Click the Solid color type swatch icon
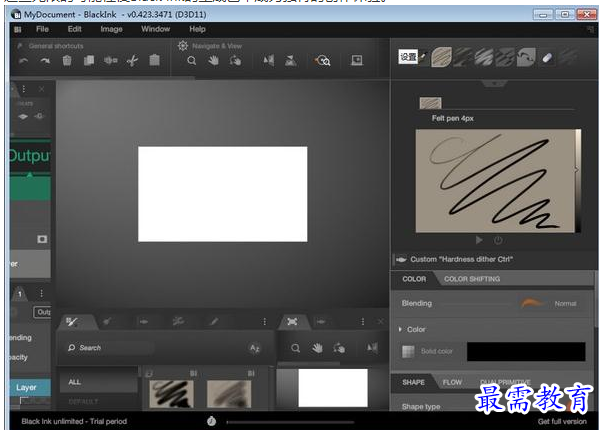 coord(408,351)
